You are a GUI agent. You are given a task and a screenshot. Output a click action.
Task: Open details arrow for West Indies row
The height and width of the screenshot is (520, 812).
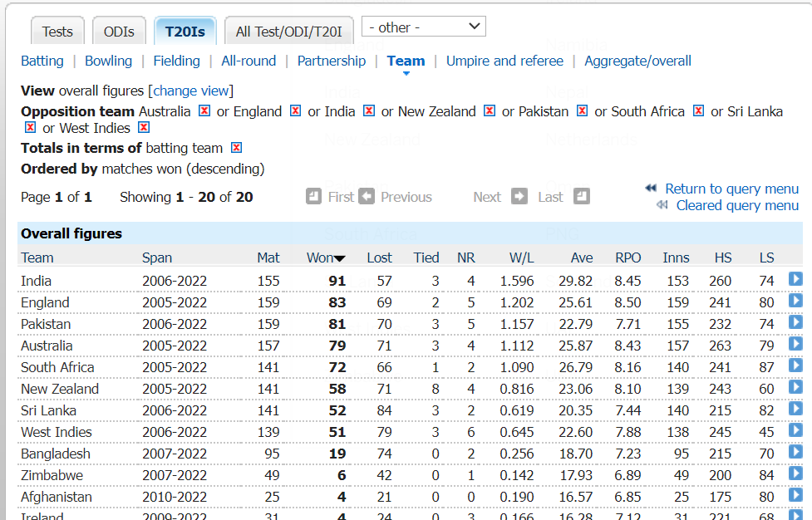coord(795,430)
